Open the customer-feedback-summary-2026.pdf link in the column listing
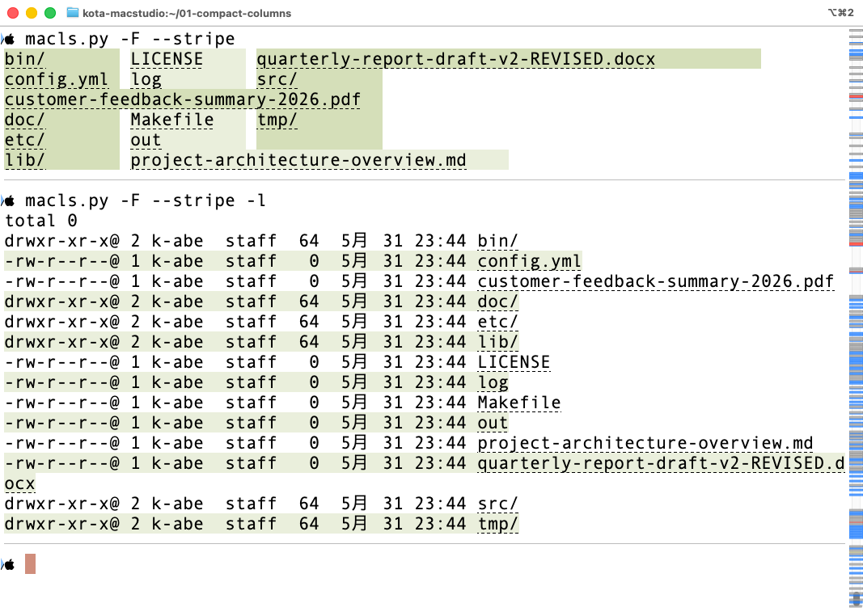The height and width of the screenshot is (616, 863). [183, 99]
